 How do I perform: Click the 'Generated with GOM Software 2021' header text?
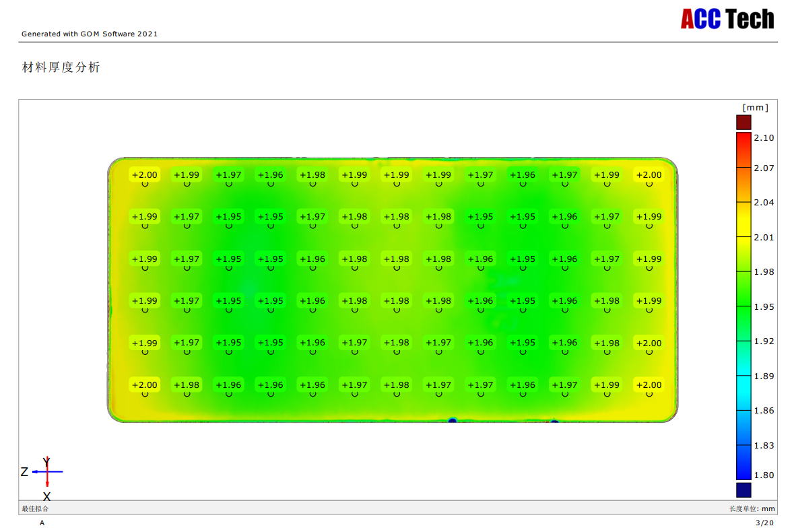click(x=90, y=34)
